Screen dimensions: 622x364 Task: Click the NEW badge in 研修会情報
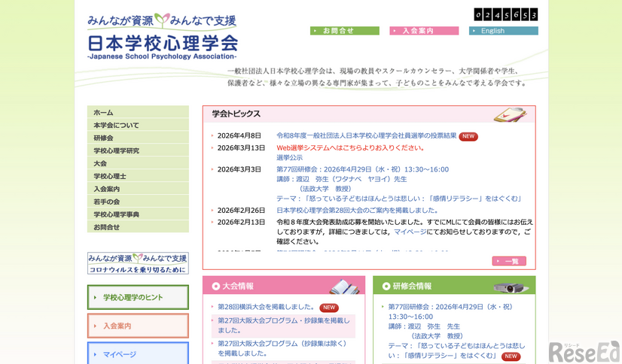pos(511,356)
